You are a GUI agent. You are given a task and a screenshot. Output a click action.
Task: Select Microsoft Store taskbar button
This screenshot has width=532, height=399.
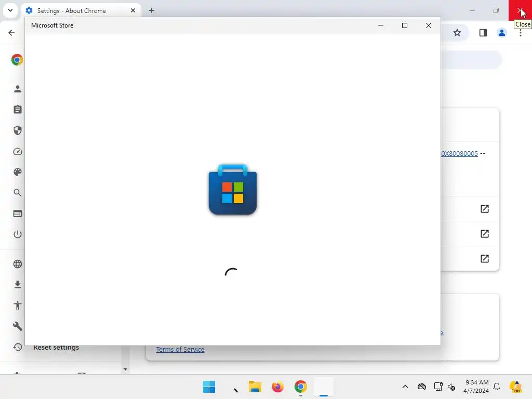[324, 387]
